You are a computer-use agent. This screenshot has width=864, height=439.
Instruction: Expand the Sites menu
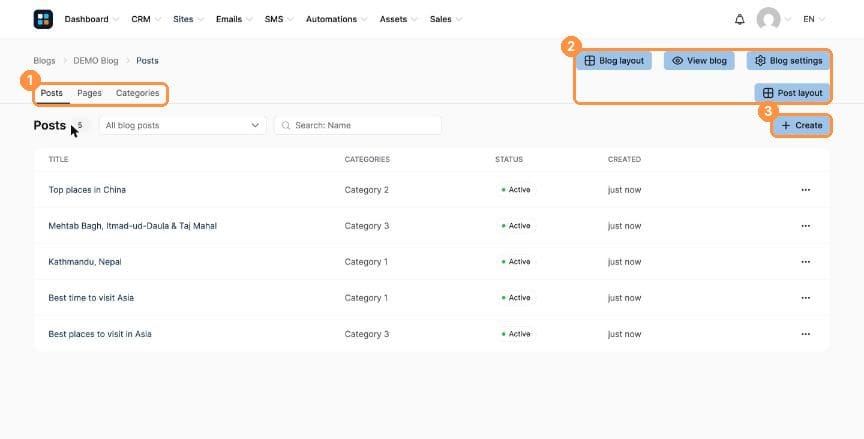pos(188,19)
